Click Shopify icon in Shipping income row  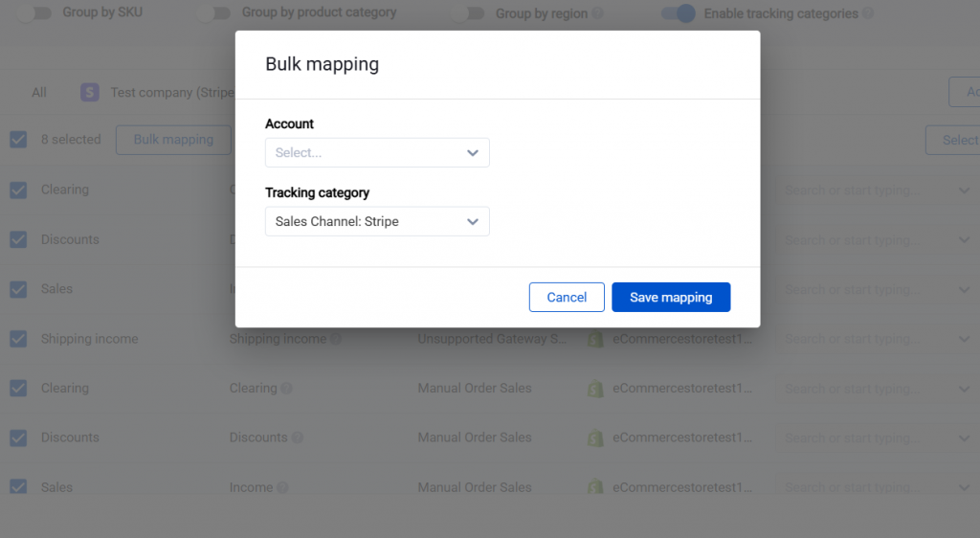[x=595, y=339]
